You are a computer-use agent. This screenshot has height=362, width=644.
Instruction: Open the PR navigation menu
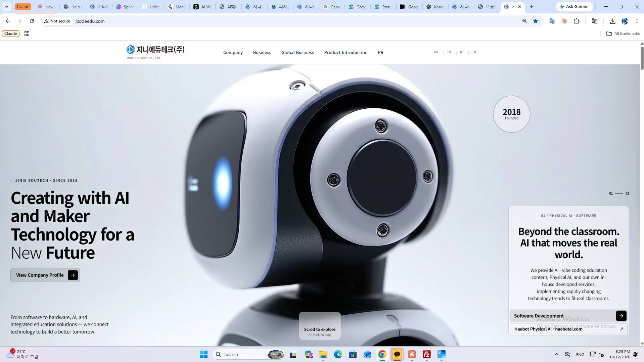pos(380,52)
